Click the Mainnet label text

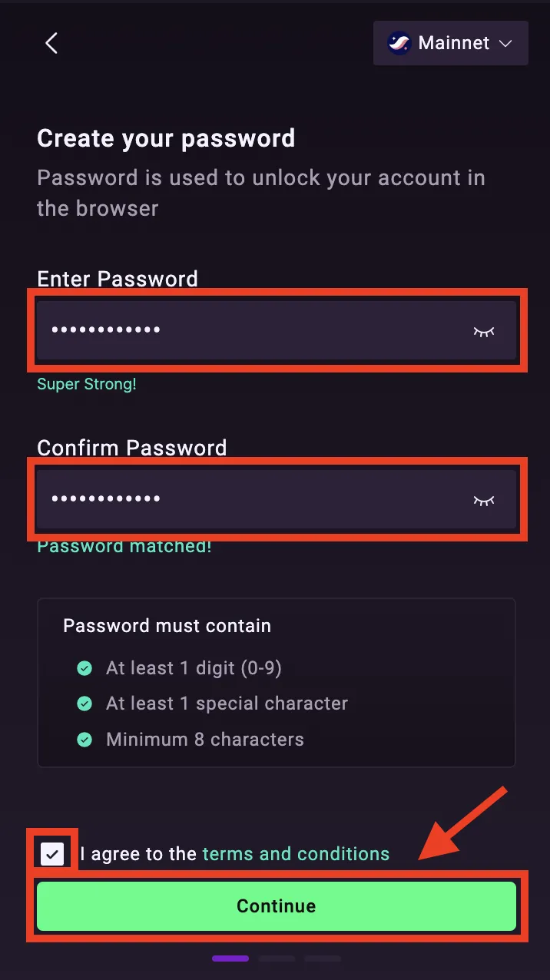[454, 43]
